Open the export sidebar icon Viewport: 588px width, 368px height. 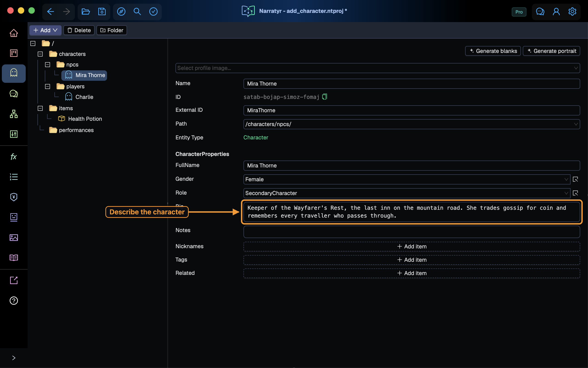14,280
